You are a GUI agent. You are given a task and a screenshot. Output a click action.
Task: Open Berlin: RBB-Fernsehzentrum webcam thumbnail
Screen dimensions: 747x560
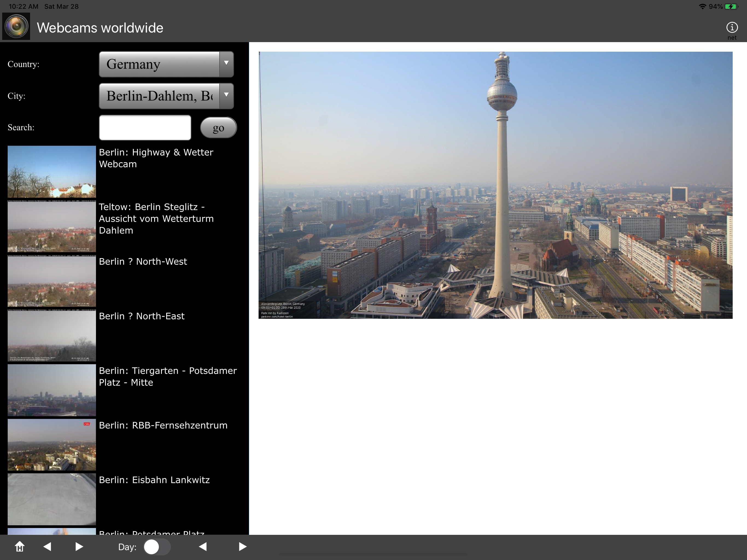52,445
